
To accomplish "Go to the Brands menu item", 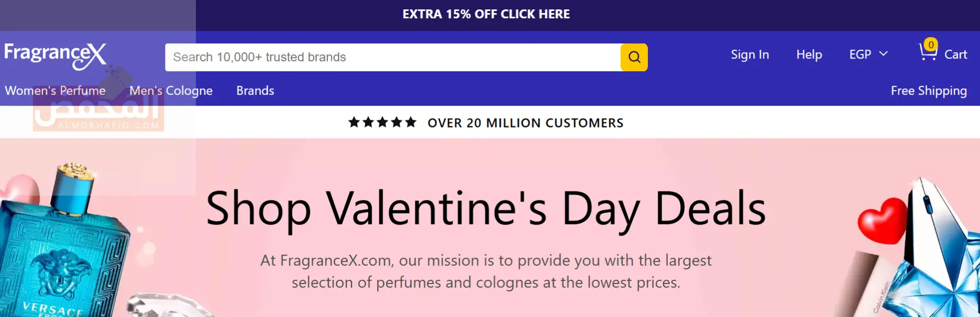I will pyautogui.click(x=255, y=90).
